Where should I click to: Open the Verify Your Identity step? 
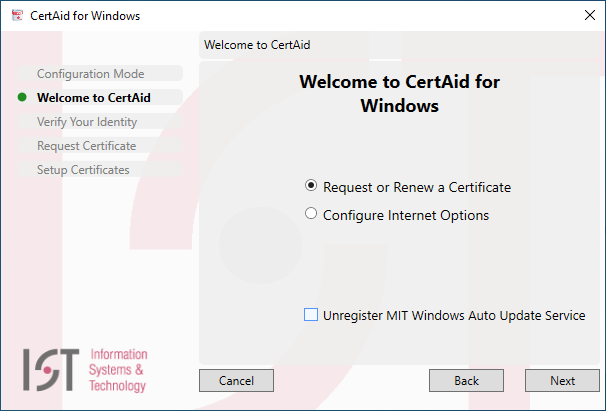100,121
